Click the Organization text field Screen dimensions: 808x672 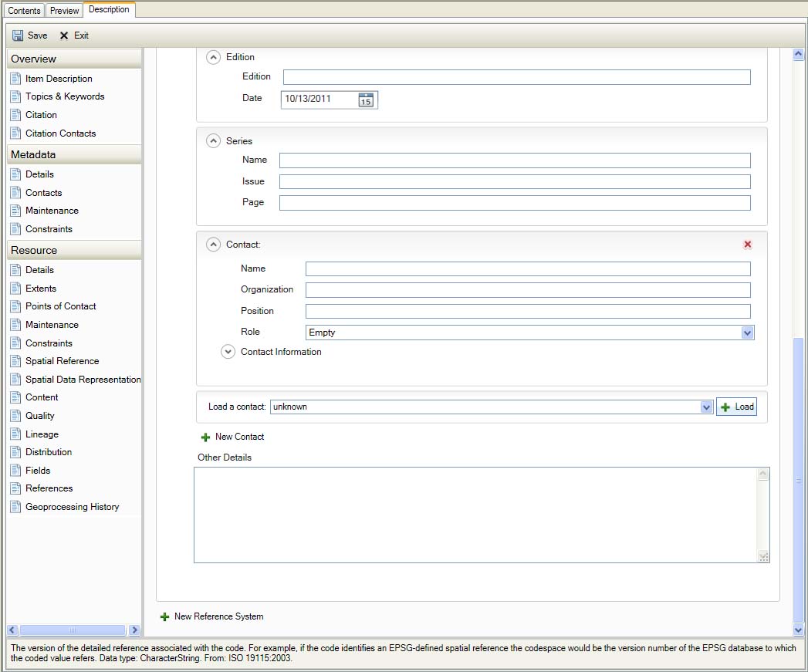click(527, 290)
